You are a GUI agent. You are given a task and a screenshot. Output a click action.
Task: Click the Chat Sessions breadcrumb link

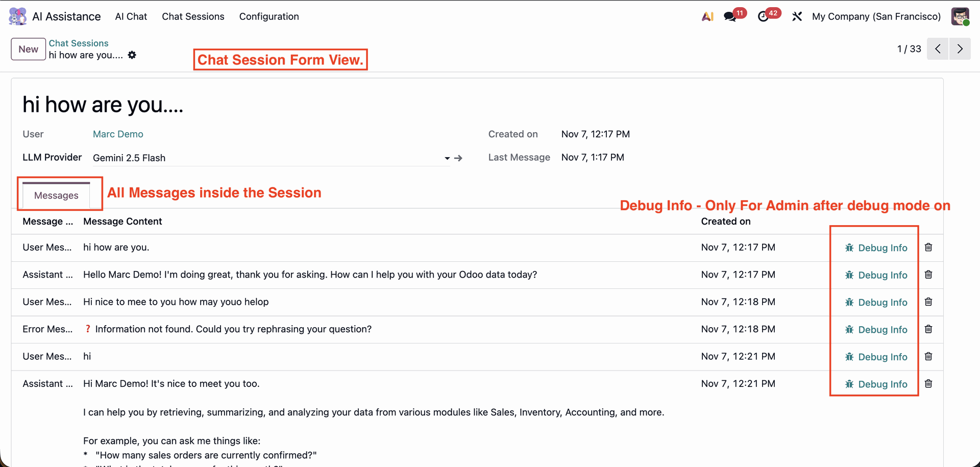79,43
